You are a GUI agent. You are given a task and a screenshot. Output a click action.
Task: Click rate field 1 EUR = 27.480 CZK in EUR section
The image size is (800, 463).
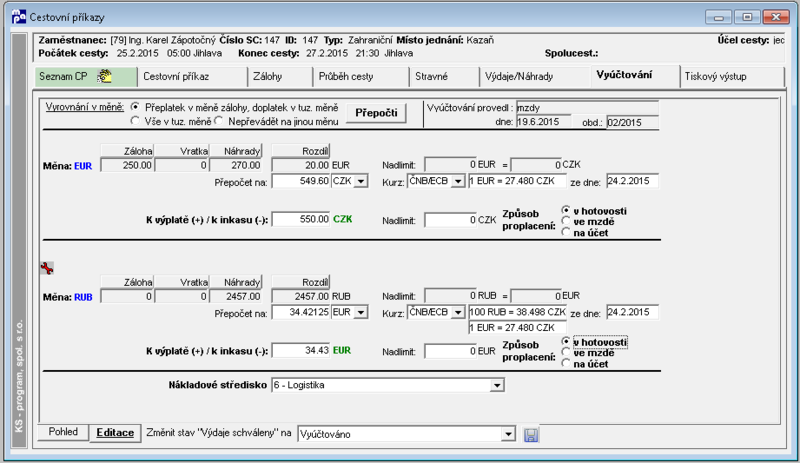(x=517, y=181)
